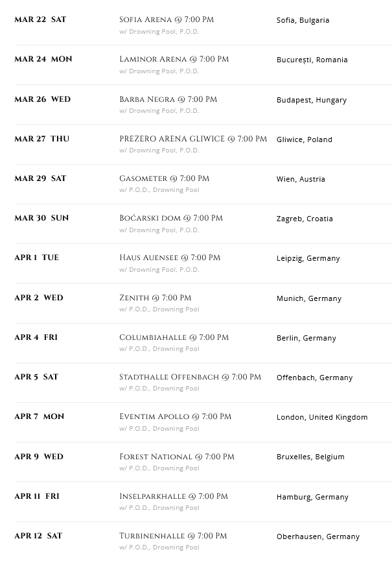The image size is (392, 578).
Task: Open the Inselparkhalle event listing
Action: coord(173,496)
